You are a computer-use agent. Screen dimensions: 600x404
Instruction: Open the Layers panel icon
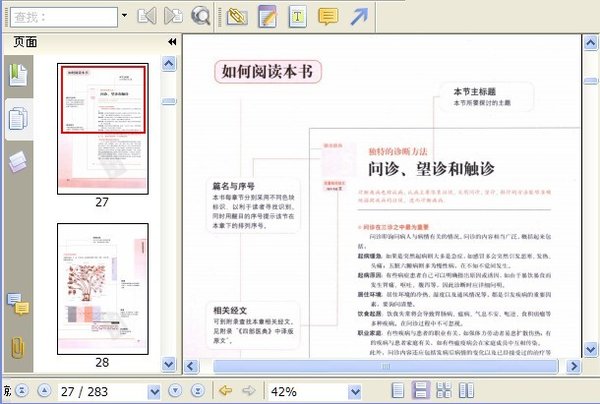[18, 161]
